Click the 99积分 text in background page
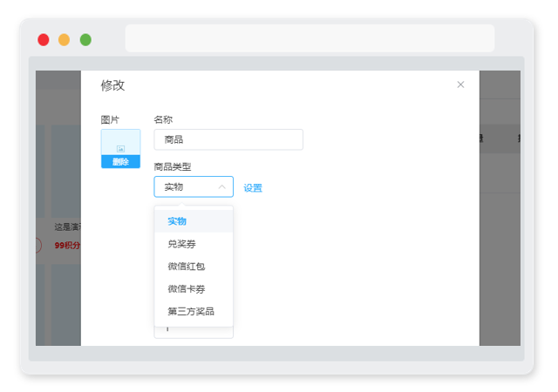The height and width of the screenshot is (392, 558). [67, 245]
